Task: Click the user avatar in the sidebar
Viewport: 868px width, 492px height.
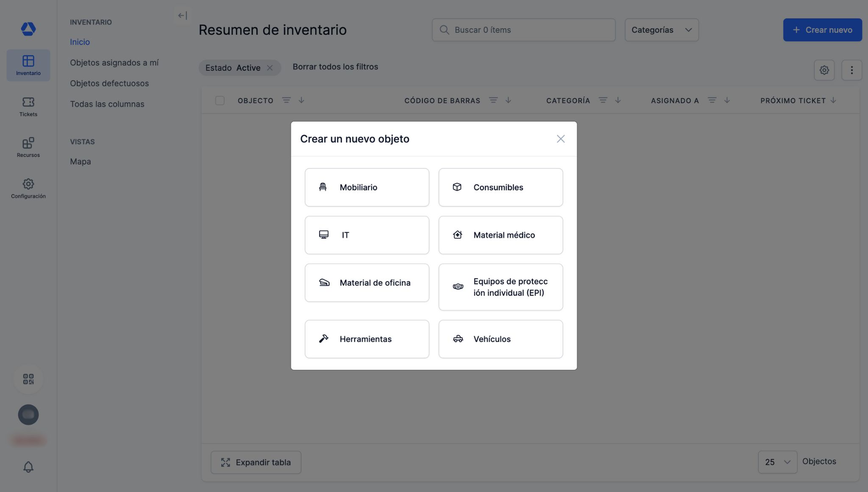Action: click(28, 415)
